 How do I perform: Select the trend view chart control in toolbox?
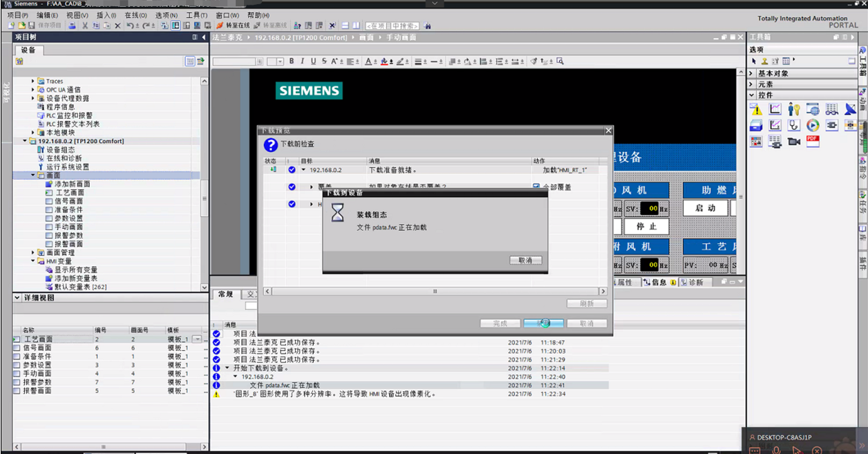(x=775, y=109)
